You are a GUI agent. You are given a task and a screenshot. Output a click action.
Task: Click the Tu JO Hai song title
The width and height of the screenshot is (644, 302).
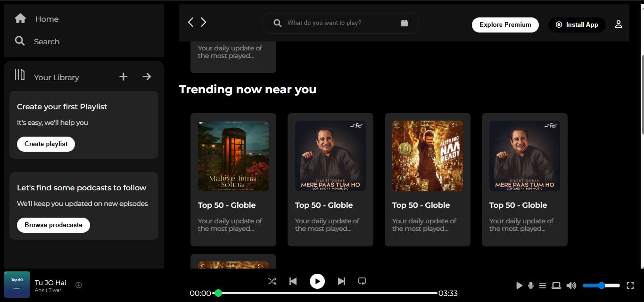click(x=50, y=283)
